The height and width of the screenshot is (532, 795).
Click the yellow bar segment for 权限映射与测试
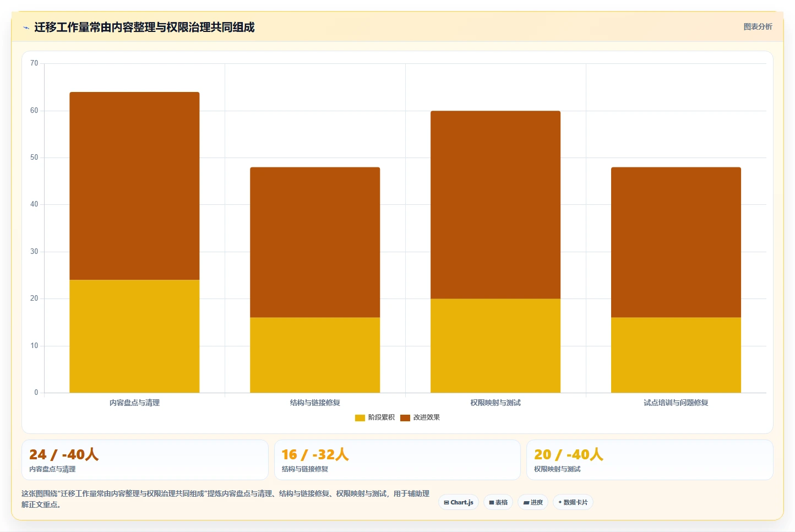click(x=495, y=345)
